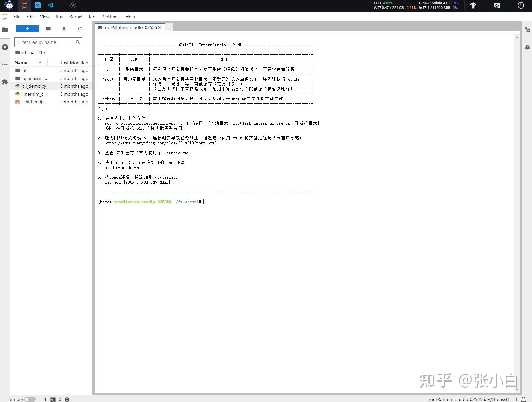This screenshot has height=402, width=532.
Task: Open the View menu
Action: coord(45,17)
